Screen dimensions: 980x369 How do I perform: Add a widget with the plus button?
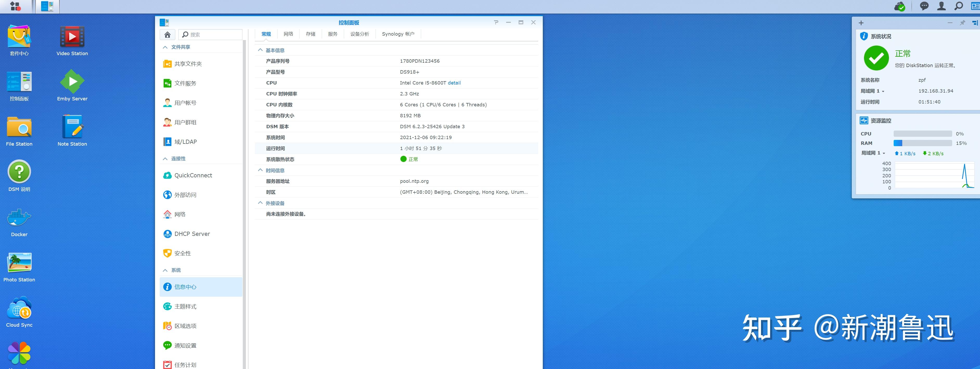click(861, 23)
